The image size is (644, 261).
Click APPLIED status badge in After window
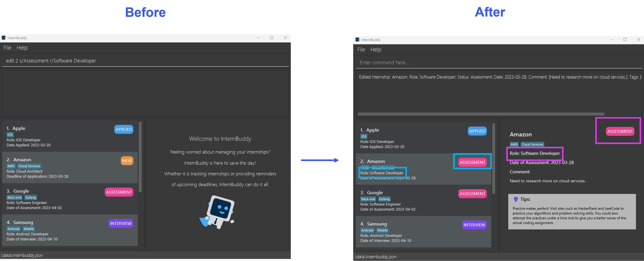[477, 131]
